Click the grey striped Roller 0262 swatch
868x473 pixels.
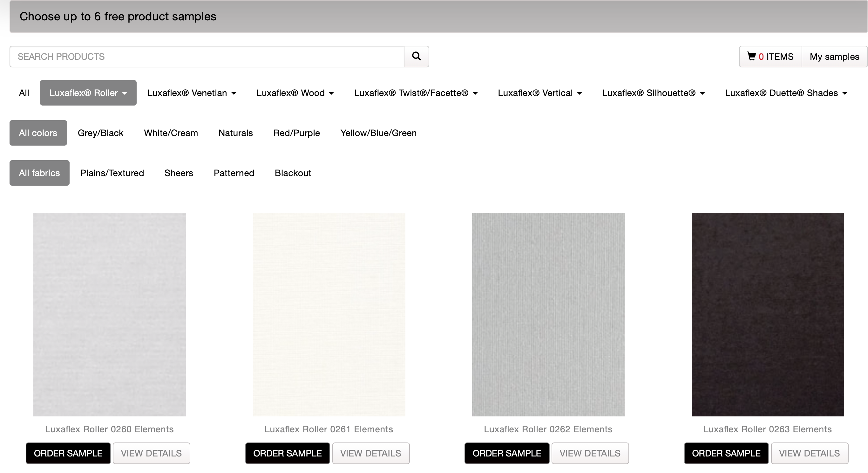point(548,314)
